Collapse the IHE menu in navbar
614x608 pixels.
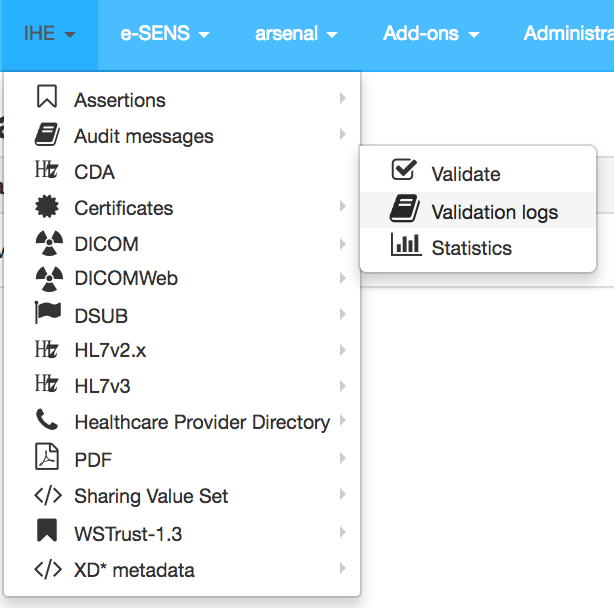click(x=49, y=34)
